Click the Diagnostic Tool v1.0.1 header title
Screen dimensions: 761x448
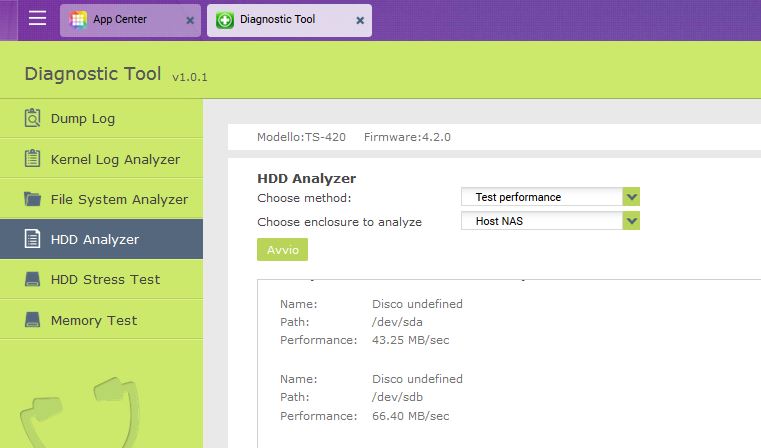pos(115,74)
